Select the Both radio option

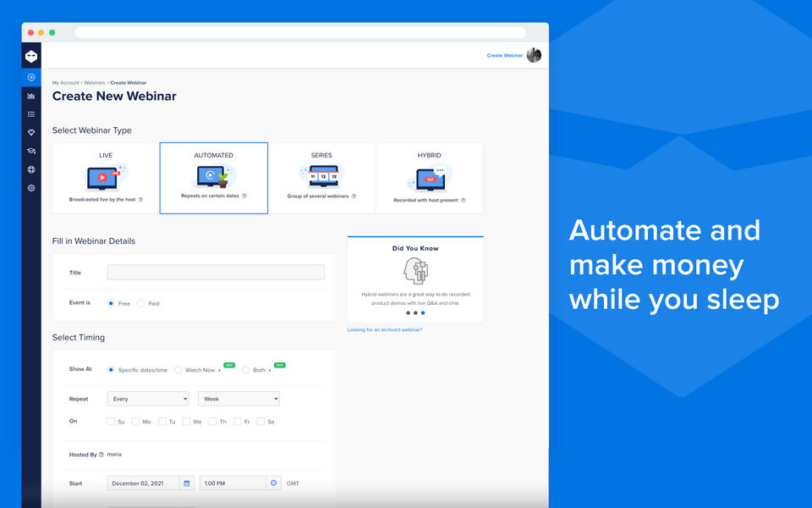[x=246, y=370]
